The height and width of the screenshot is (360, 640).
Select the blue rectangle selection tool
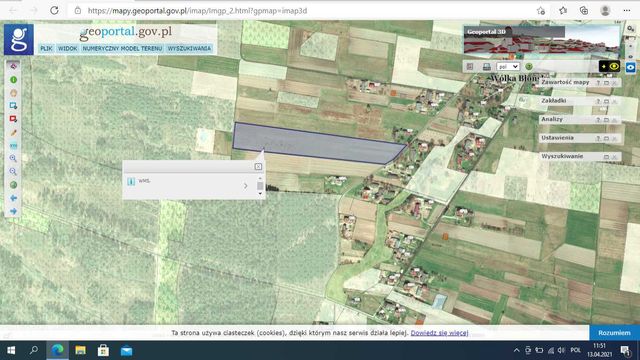pyautogui.click(x=13, y=106)
